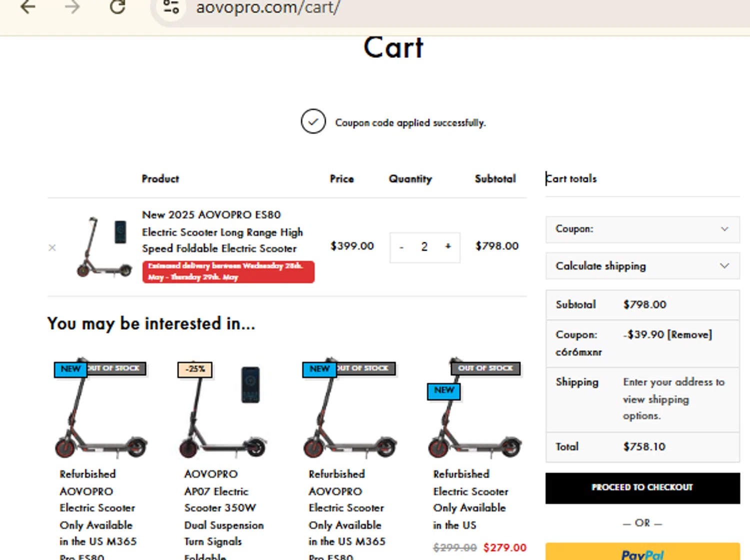
Task: Remove the applied coupon c6r6mxnr
Action: click(x=690, y=335)
